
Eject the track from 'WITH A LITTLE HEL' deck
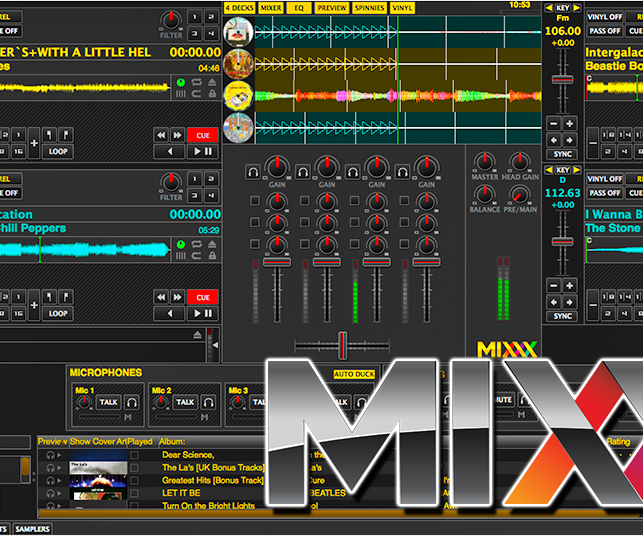[212, 82]
